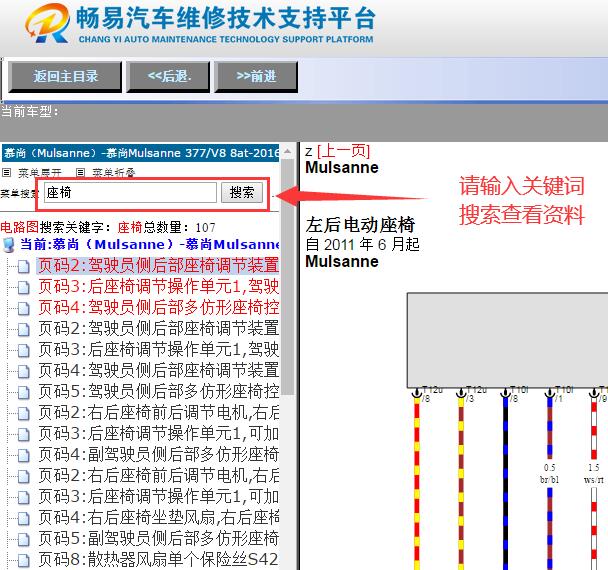Click the T12u/3 connector pin label

click(476, 393)
